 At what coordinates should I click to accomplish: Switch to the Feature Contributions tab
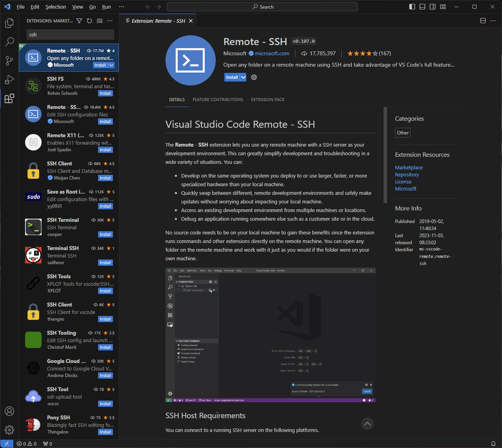(218, 100)
